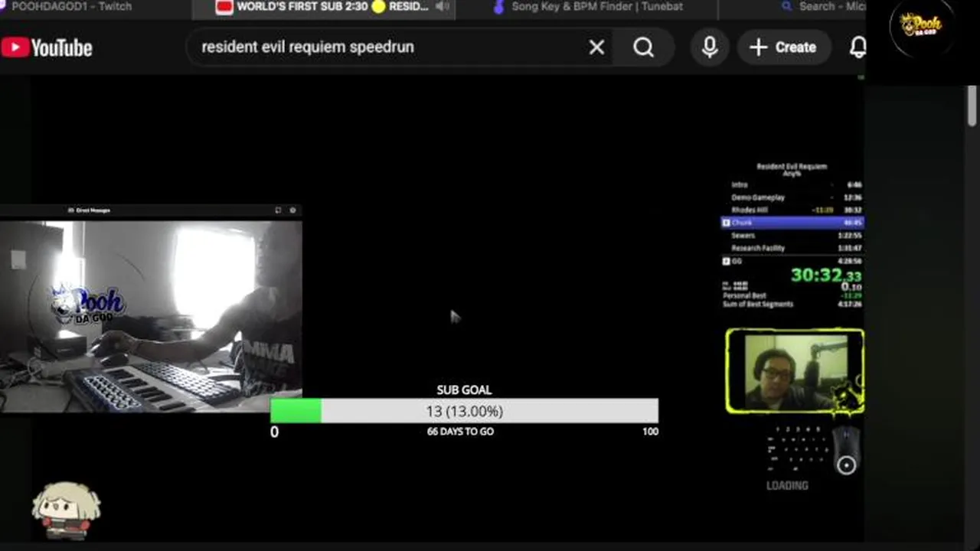The image size is (980, 551).
Task: Click the Pooh Da God channel logo overlay
Action: (x=920, y=28)
